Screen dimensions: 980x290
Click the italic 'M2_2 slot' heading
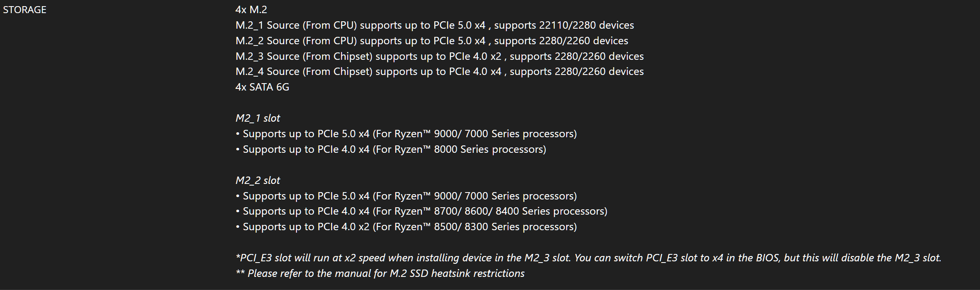click(x=258, y=181)
